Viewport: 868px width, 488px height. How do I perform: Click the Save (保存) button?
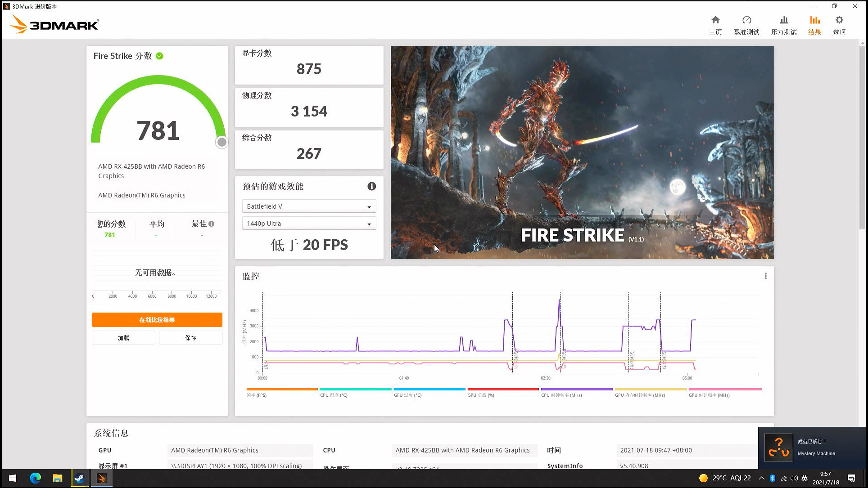(190, 338)
